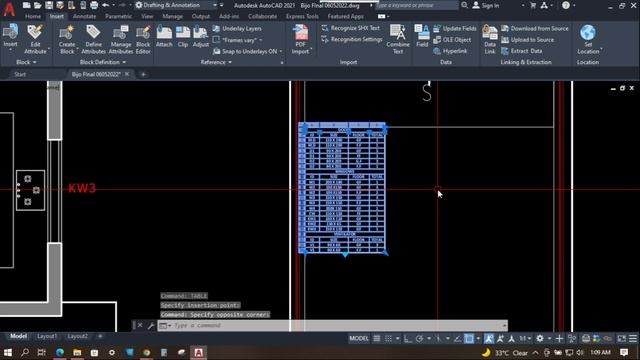The height and width of the screenshot is (360, 640).
Task: Open the Layout1 tab
Action: [x=47, y=336]
